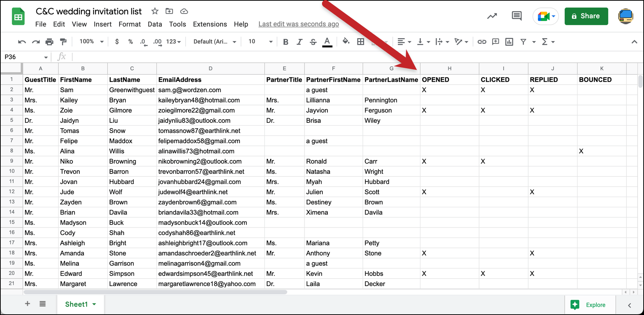This screenshot has width=644, height=315.
Task: Open the text rotation dropdown
Action: click(x=461, y=42)
